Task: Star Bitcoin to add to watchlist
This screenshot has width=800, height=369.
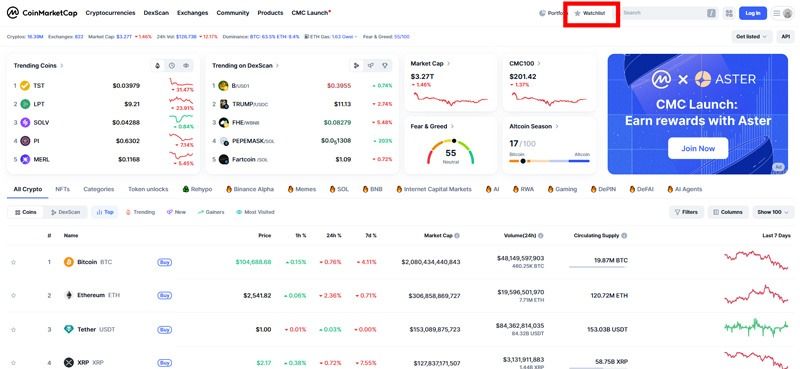Action: [x=14, y=262]
